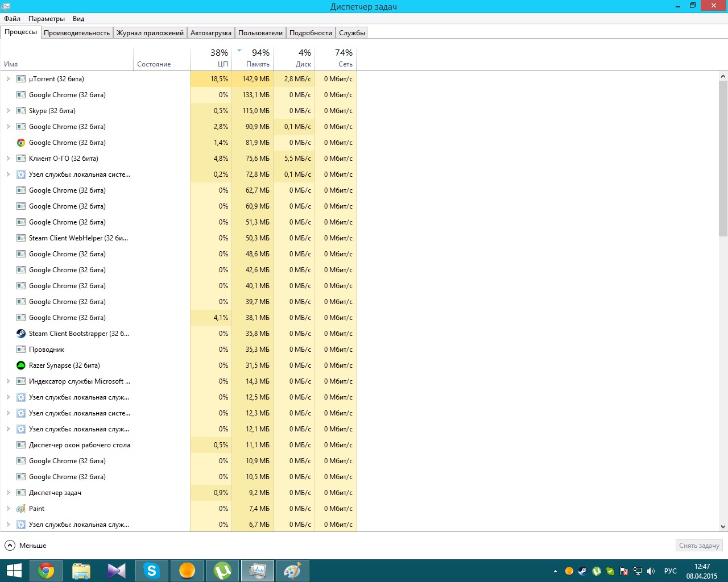This screenshot has width=728, height=582.
Task: Click the Состояние column header
Action: tap(162, 58)
